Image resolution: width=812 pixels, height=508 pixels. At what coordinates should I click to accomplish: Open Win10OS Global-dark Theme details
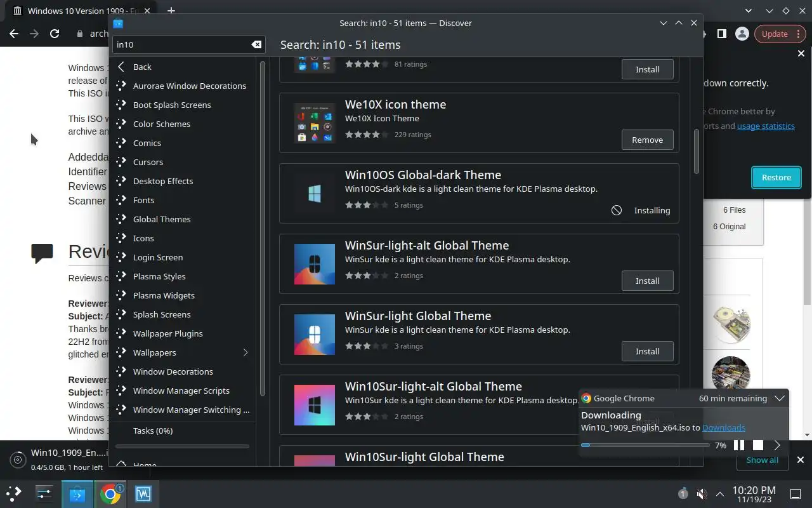(479, 193)
